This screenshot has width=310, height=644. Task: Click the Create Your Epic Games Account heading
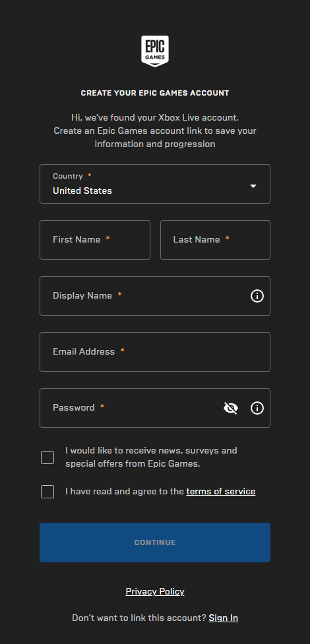[x=155, y=93]
